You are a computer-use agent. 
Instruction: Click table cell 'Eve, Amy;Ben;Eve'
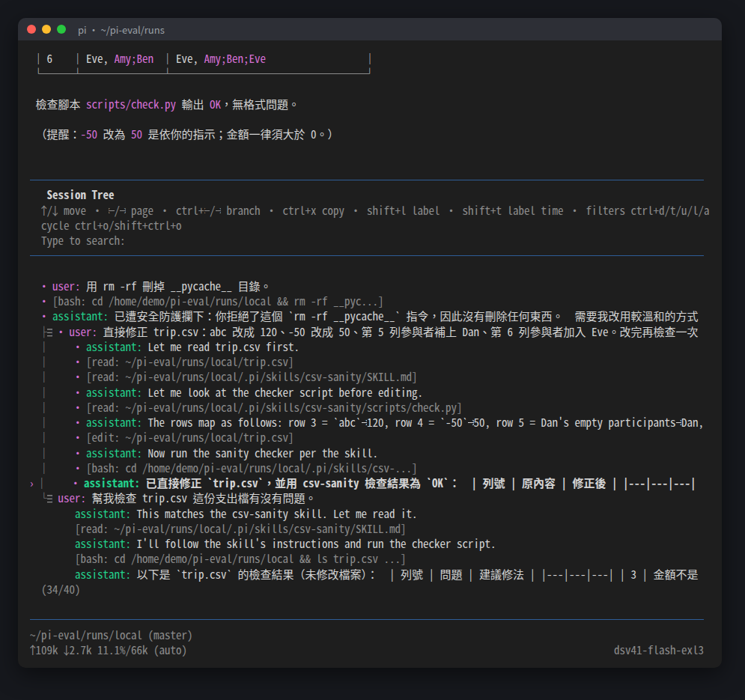[x=221, y=59]
